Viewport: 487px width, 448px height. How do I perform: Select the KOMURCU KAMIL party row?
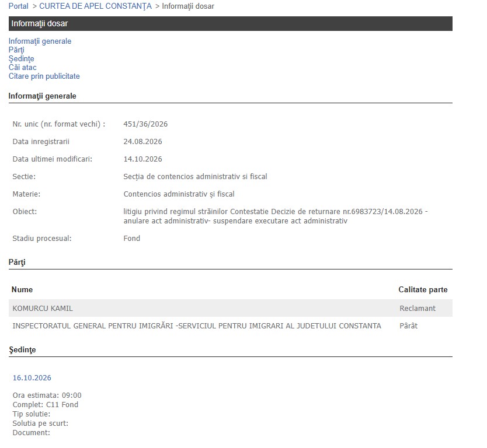[231, 308]
